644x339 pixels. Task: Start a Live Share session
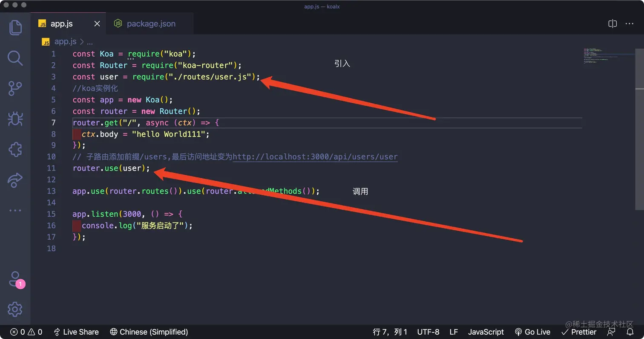[76, 332]
